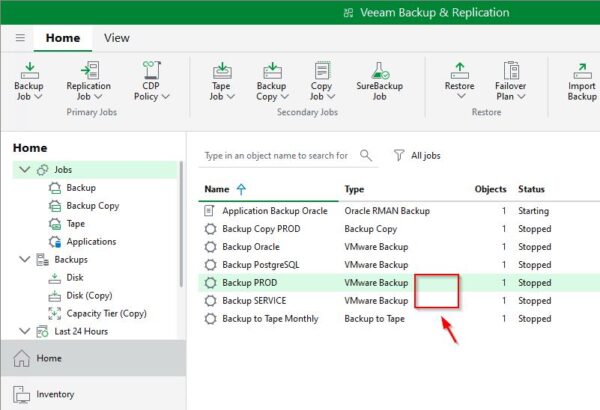The width and height of the screenshot is (600, 410).
Task: Click the SureBackup Job ribbon icon
Action: (380, 70)
